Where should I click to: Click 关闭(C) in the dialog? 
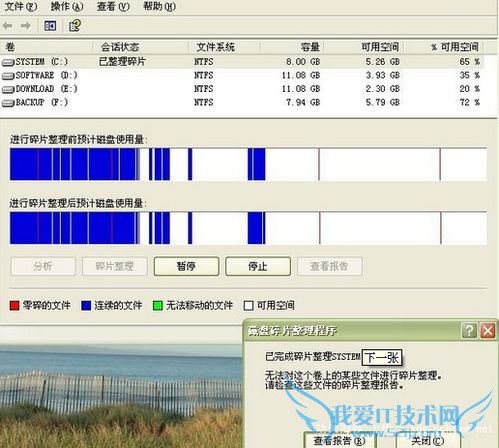(428, 441)
